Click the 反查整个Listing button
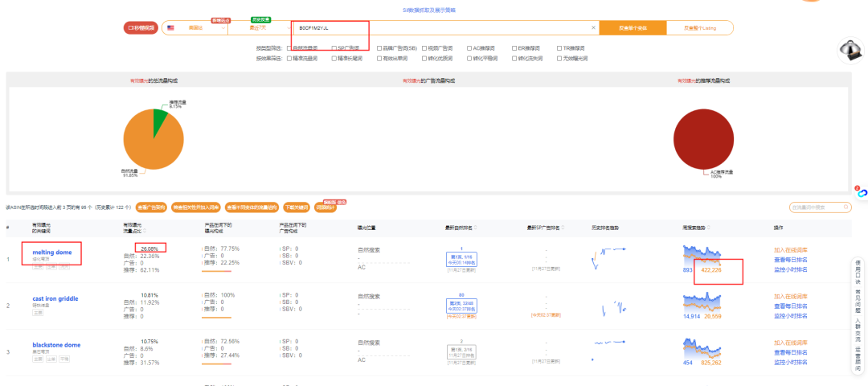Screen dimensions: 868x386 [700, 27]
